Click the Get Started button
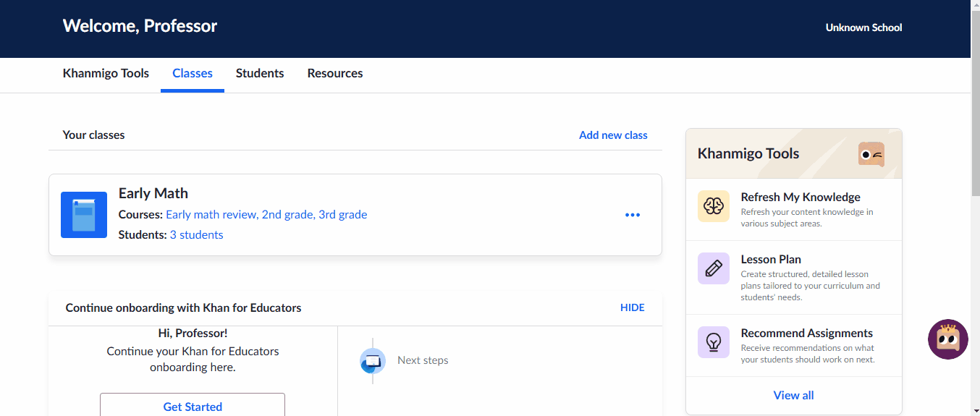Screen dimensions: 980x416 [193, 405]
